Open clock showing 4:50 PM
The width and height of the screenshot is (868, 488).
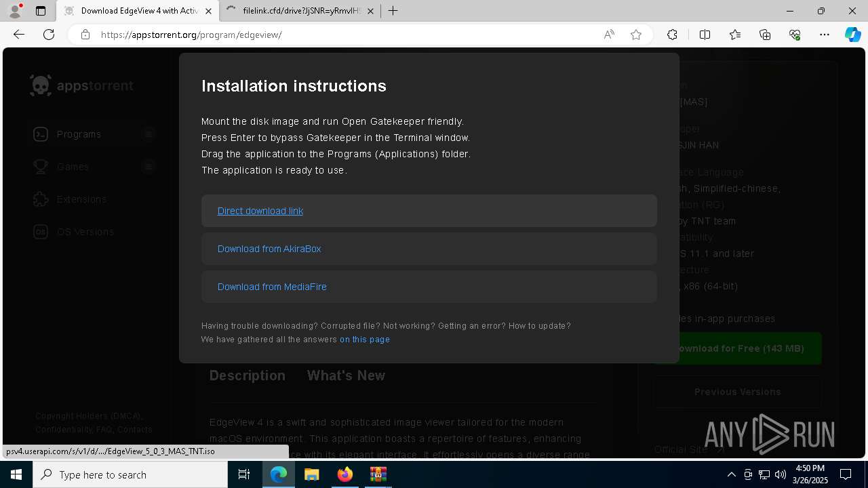[810, 474]
